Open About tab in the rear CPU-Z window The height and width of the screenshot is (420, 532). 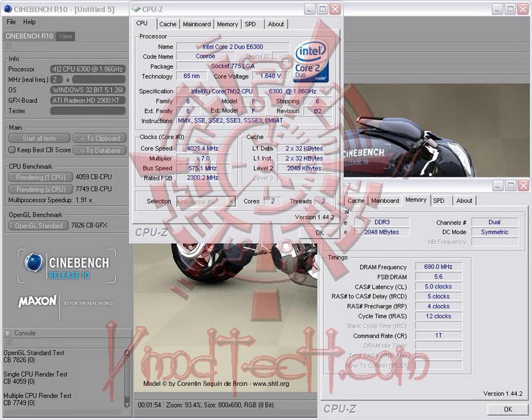[x=464, y=201]
